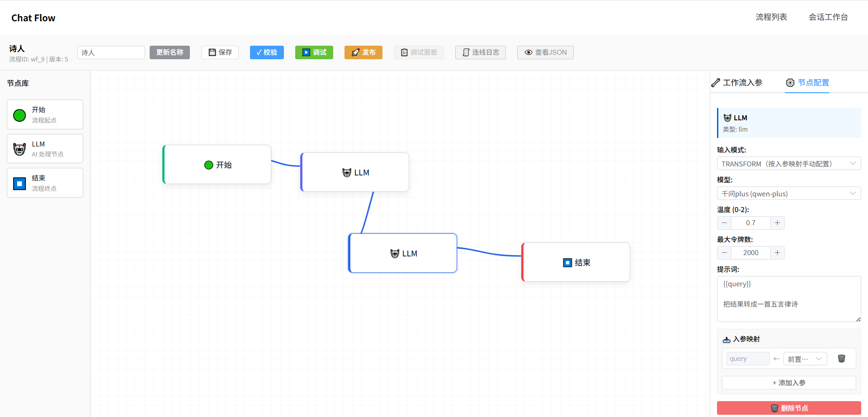Click the icon beside 入参映射 heading
This screenshot has width=868, height=417.
point(726,340)
